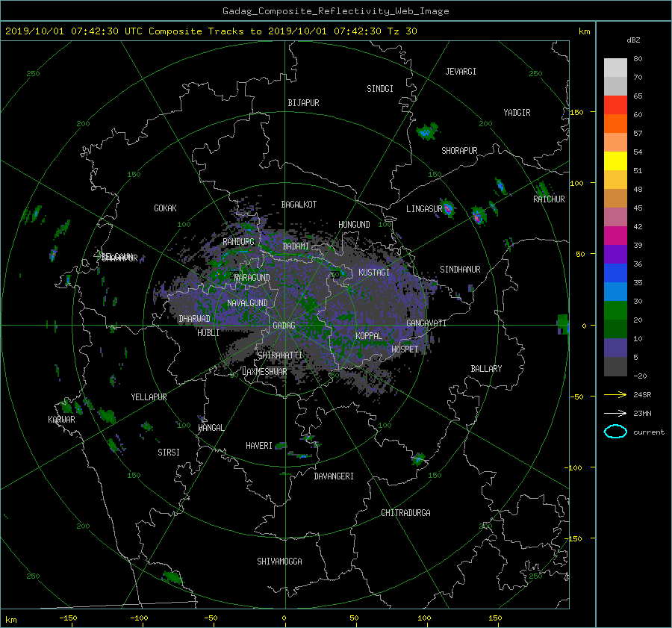The height and width of the screenshot is (628, 672).
Task: Select the green 20 dBZ color swatch
Action: [x=615, y=310]
